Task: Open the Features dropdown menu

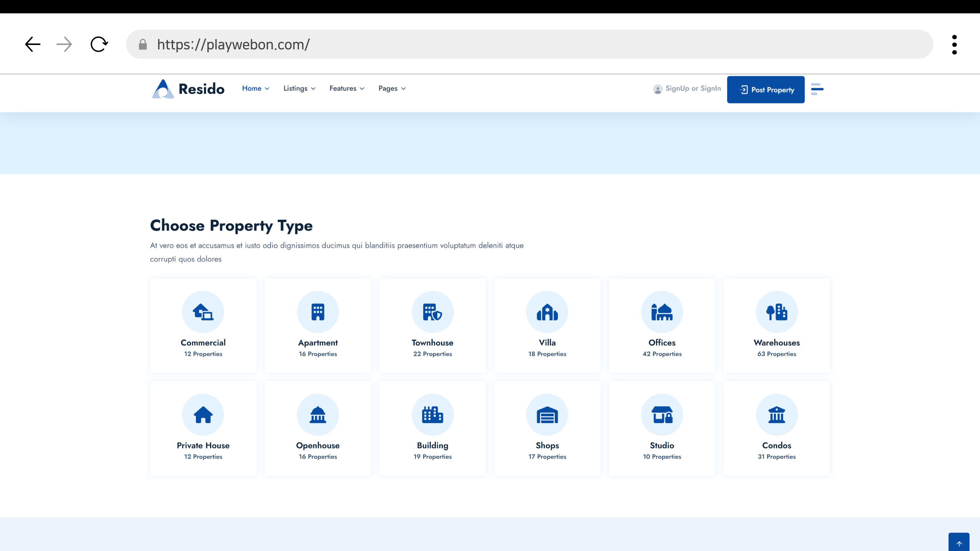Action: point(346,88)
